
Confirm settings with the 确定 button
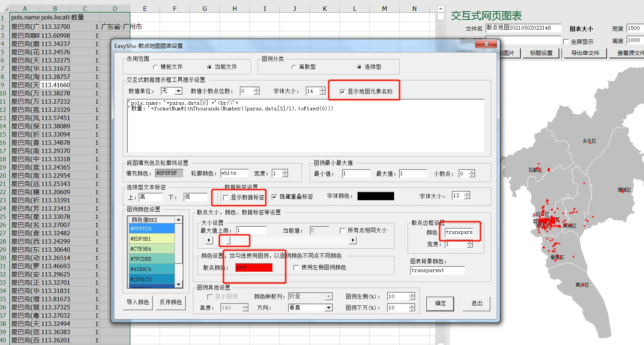point(440,303)
